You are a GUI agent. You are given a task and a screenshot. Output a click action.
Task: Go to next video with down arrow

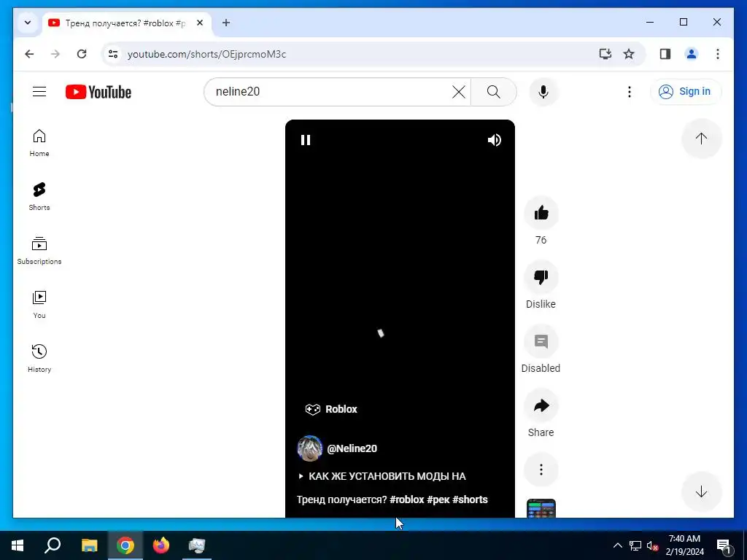pyautogui.click(x=701, y=491)
